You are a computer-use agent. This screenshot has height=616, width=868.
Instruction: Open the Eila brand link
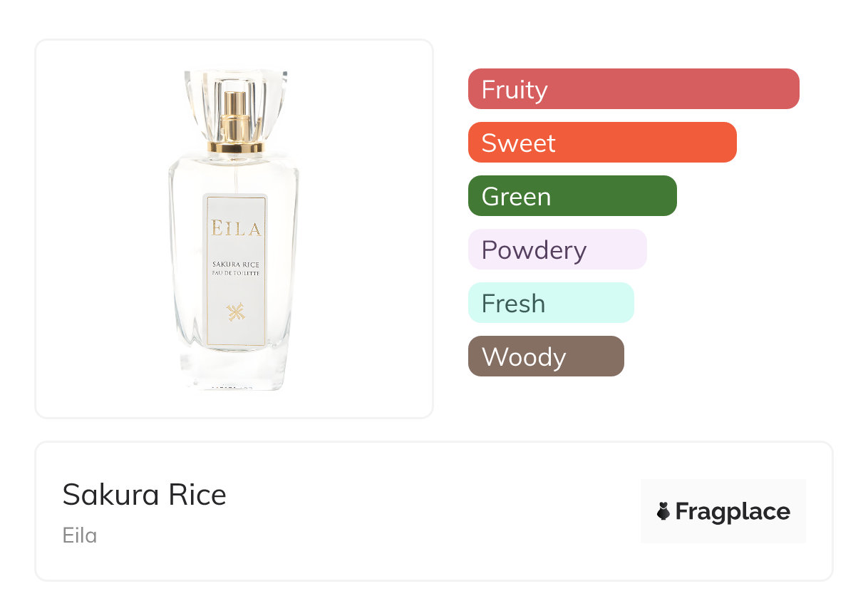(x=79, y=535)
